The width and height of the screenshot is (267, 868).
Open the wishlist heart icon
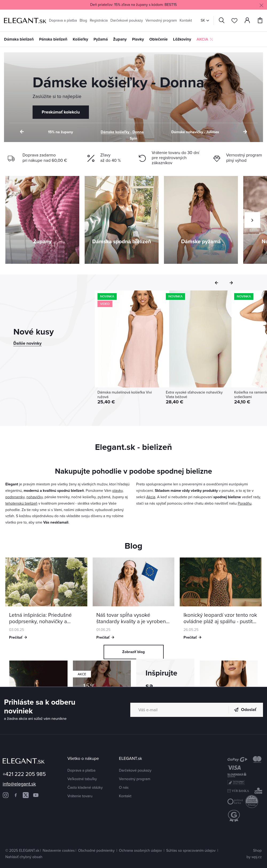coord(234,21)
